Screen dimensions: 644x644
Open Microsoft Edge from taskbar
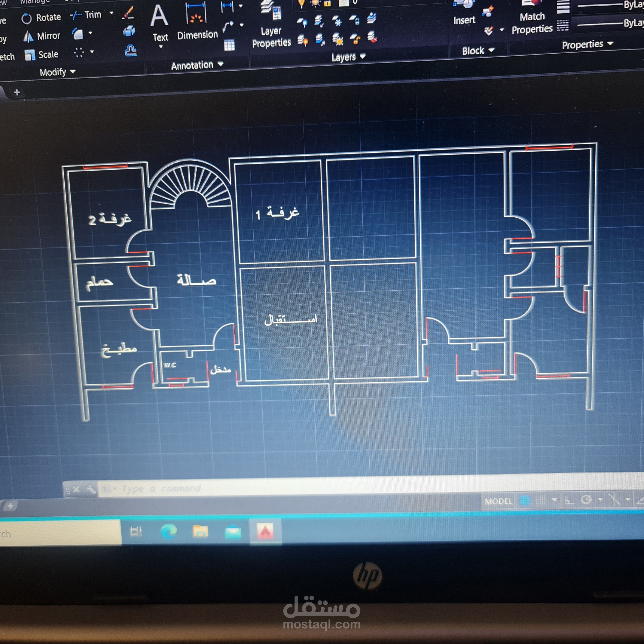pyautogui.click(x=169, y=531)
